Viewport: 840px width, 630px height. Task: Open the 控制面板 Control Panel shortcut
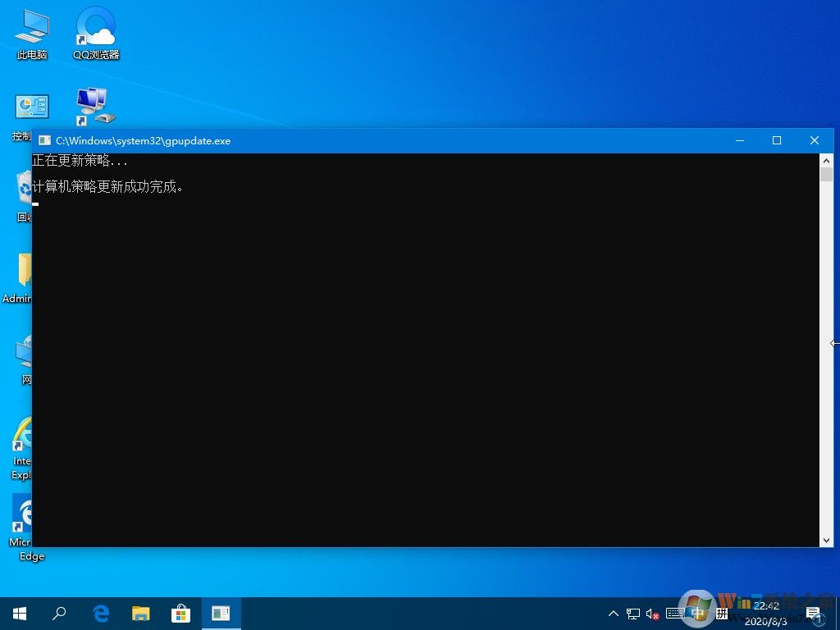[31, 107]
